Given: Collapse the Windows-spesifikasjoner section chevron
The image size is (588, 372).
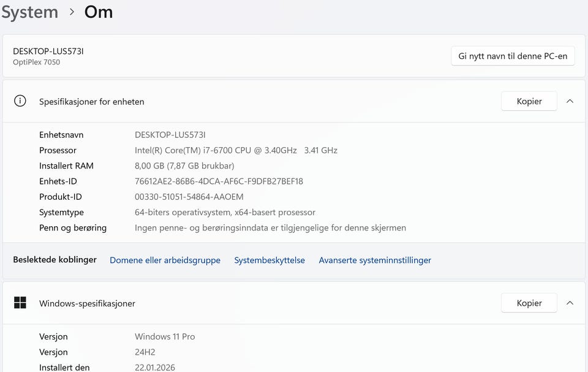Looking at the screenshot, I should [570, 303].
